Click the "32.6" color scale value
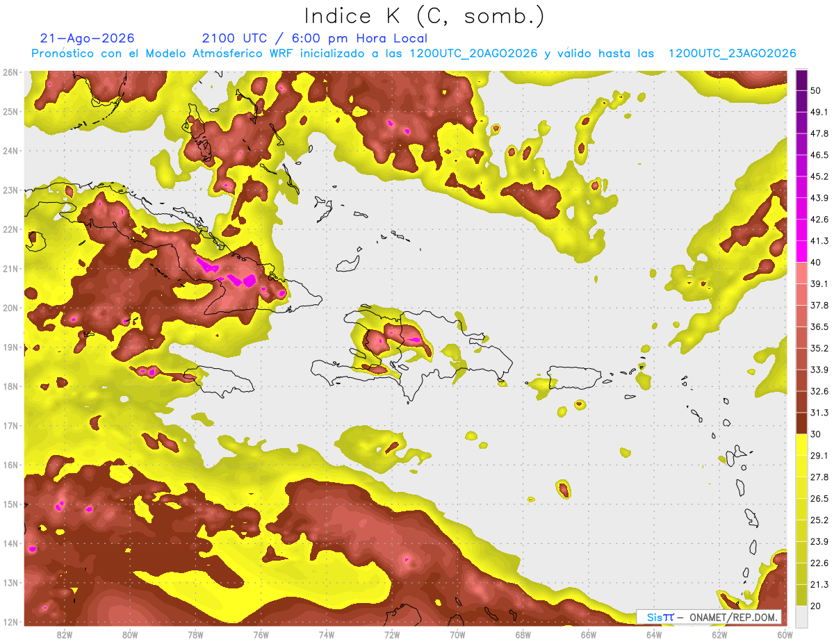Viewport: 834px width, 644px height. click(x=819, y=391)
